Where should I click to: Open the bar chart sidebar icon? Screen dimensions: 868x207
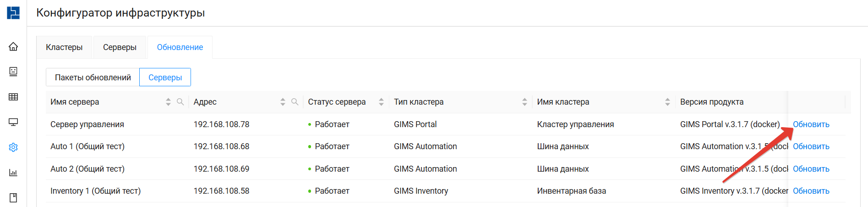pos(13,173)
